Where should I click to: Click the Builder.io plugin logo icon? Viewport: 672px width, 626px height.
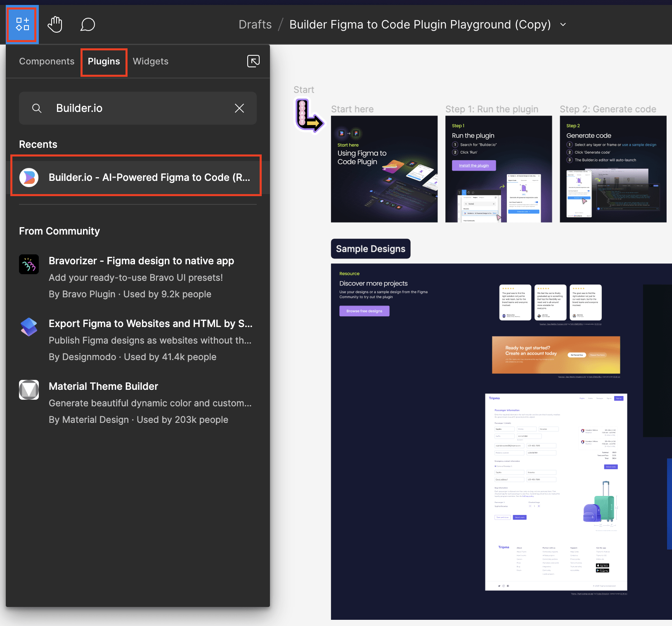(x=29, y=178)
